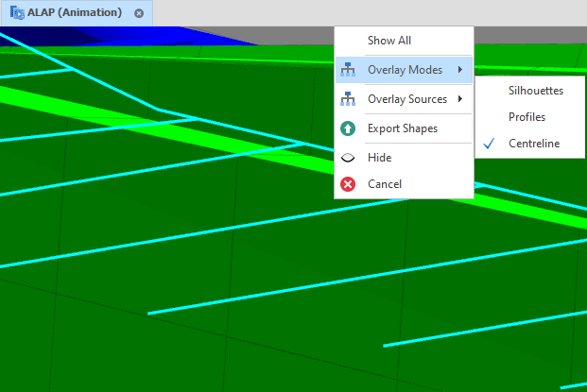Open the Overlay Sources submenu

(x=404, y=99)
